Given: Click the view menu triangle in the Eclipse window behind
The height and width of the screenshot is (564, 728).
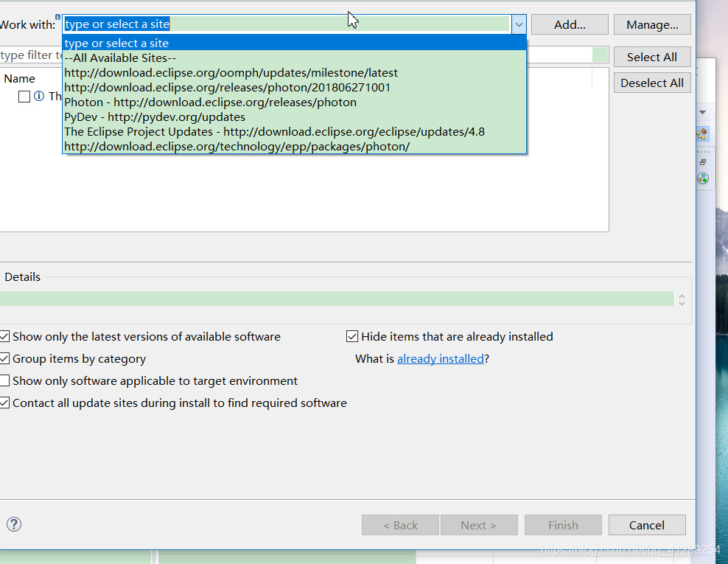Looking at the screenshot, I should [702, 112].
